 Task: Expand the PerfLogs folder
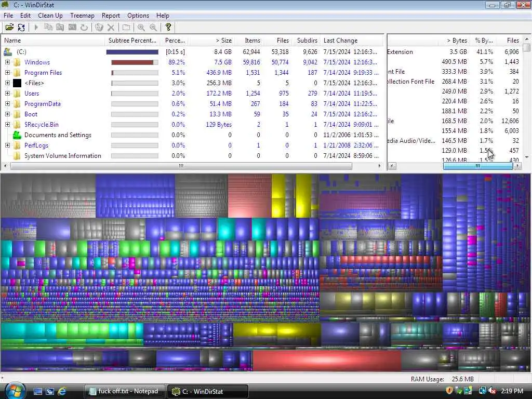[7, 145]
